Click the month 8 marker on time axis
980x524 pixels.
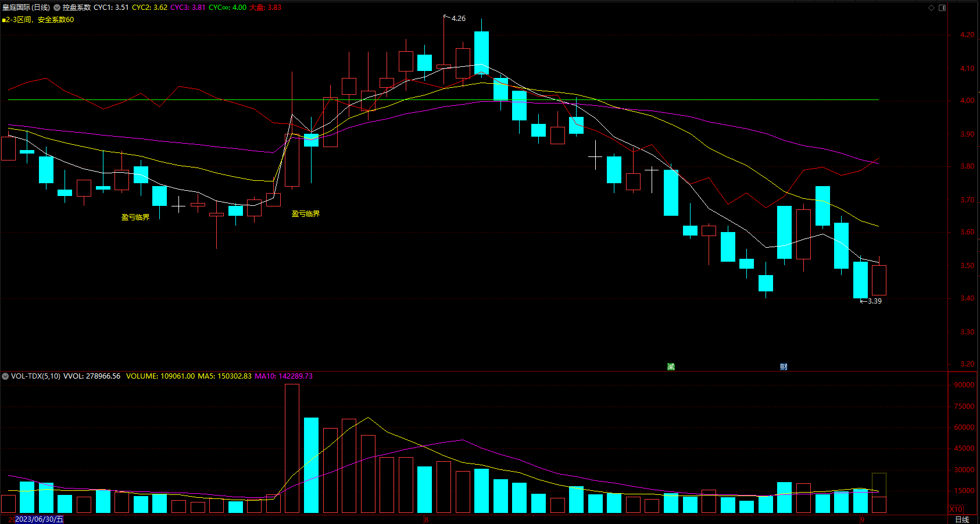[x=427, y=519]
